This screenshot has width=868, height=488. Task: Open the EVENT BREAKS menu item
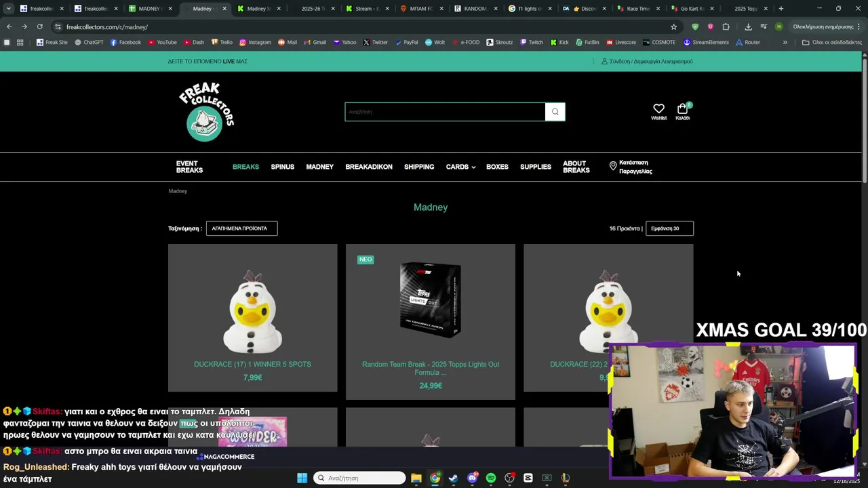pyautogui.click(x=189, y=167)
